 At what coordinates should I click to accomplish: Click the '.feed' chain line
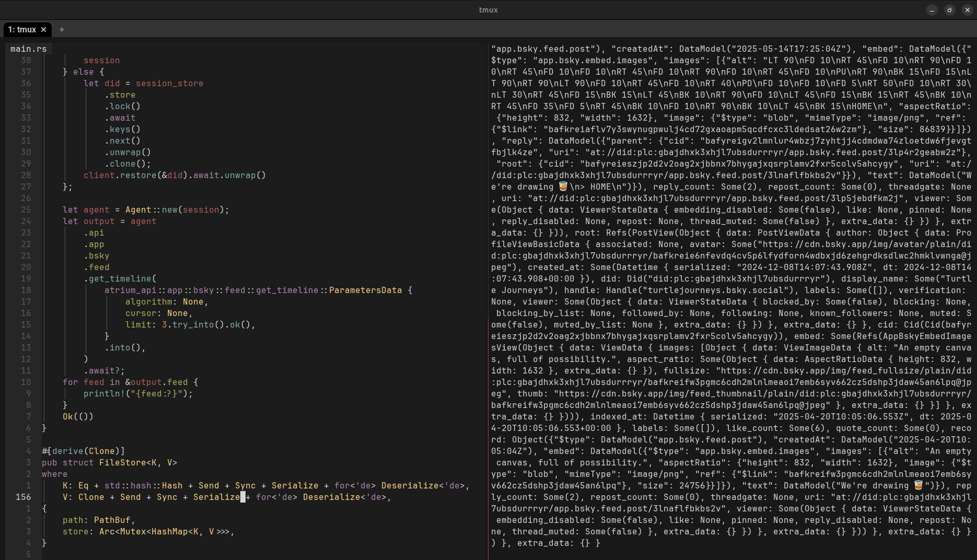[96, 267]
